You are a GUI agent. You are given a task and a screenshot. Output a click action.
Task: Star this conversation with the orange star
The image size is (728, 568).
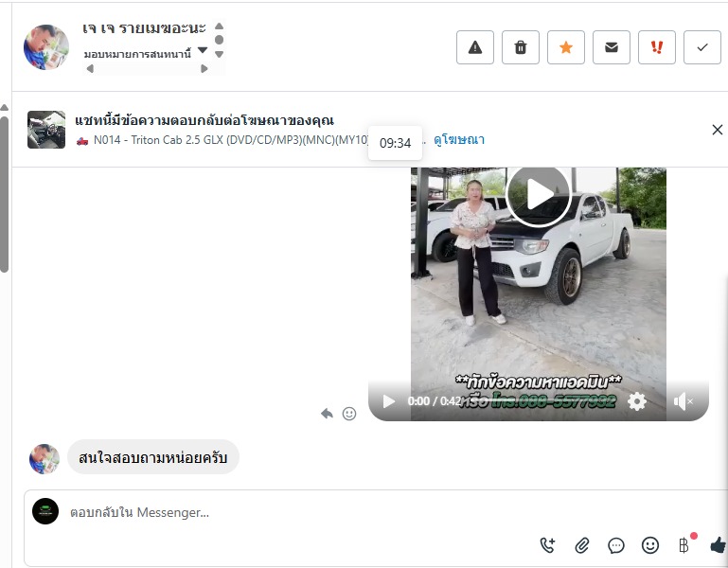click(566, 47)
